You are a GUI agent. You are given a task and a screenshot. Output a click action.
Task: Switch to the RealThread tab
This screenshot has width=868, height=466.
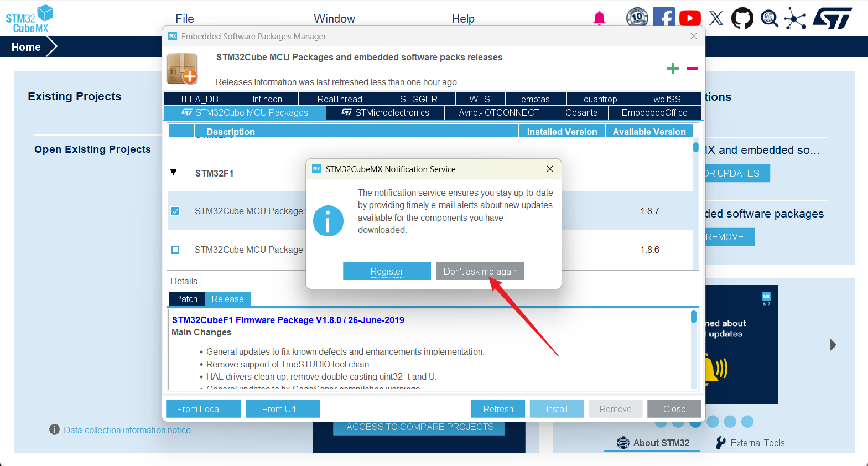point(340,99)
